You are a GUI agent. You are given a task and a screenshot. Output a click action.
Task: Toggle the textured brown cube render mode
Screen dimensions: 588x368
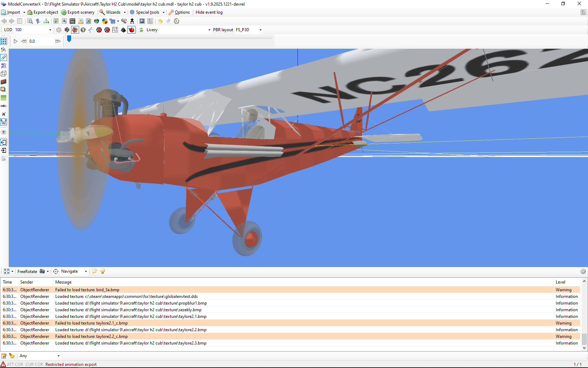pos(75,30)
